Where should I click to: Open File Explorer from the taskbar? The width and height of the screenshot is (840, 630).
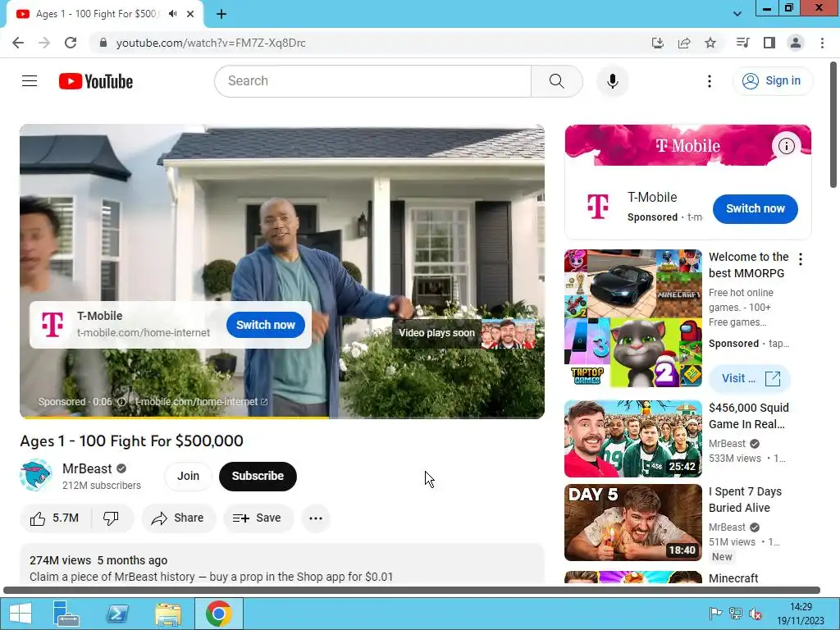168,614
